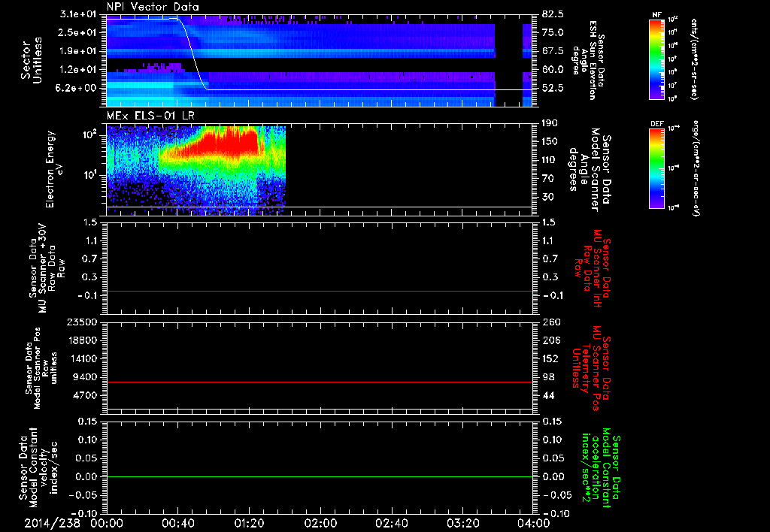The image size is (770, 532).
Task: Click the "Model Scanner Angle degrees" axis label
Action: [590, 170]
